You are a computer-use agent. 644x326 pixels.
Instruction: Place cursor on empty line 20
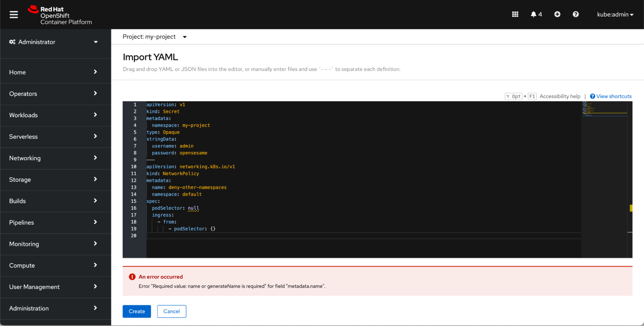364,236
